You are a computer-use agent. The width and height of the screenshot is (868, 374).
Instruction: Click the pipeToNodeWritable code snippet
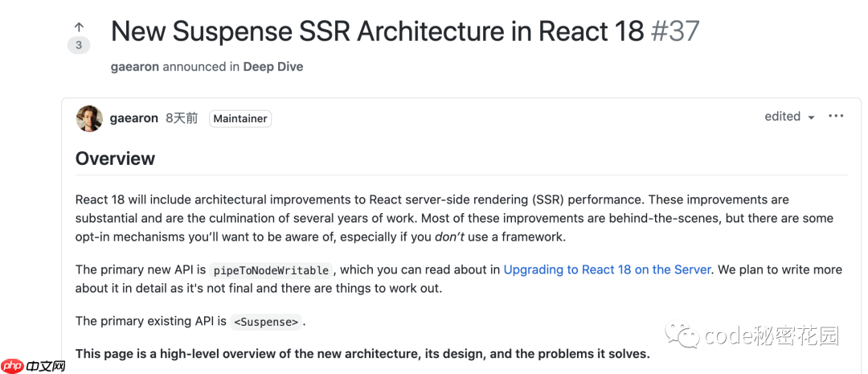272,270
